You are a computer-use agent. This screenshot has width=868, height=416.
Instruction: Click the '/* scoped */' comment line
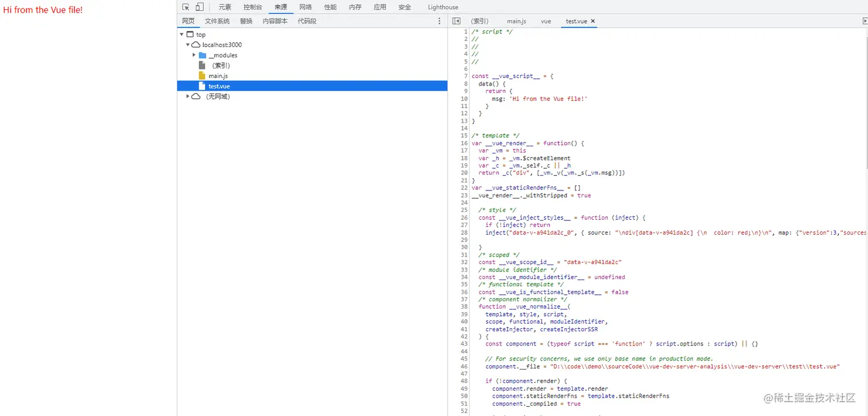click(499, 255)
